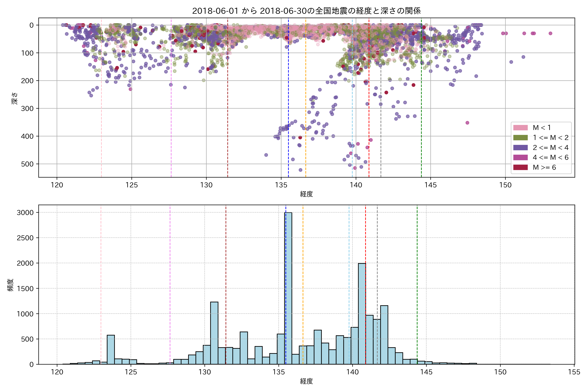Click the 頻度 y-axis label on the histogram
Screen dimensions: 588x392
[10, 285]
